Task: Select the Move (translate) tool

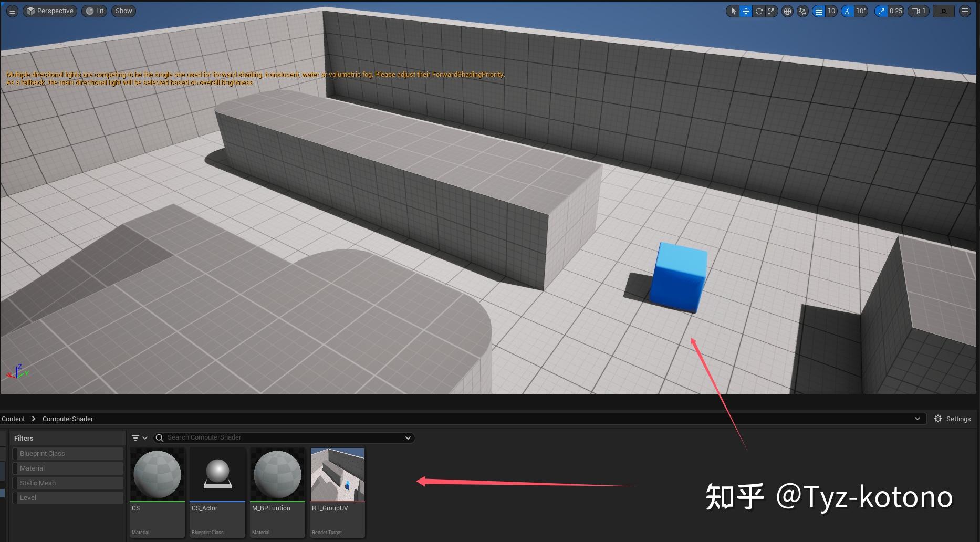Action: (x=746, y=11)
